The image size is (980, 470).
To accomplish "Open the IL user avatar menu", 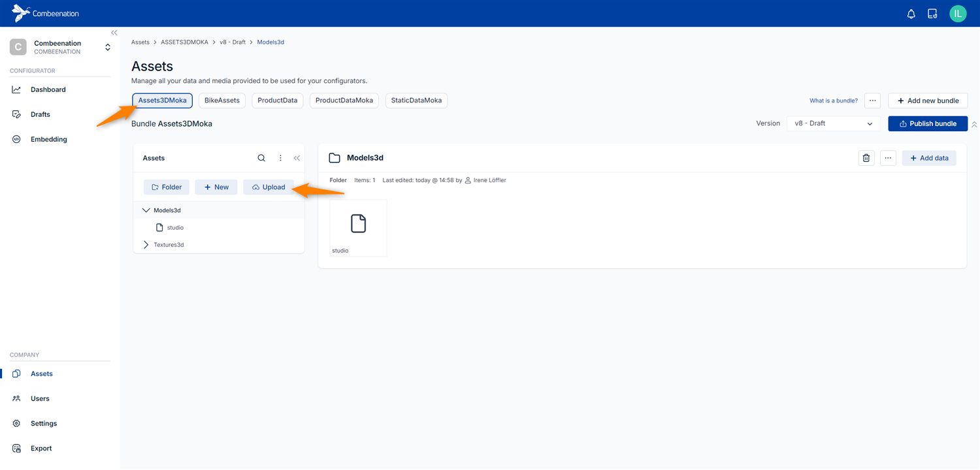I will pos(957,14).
